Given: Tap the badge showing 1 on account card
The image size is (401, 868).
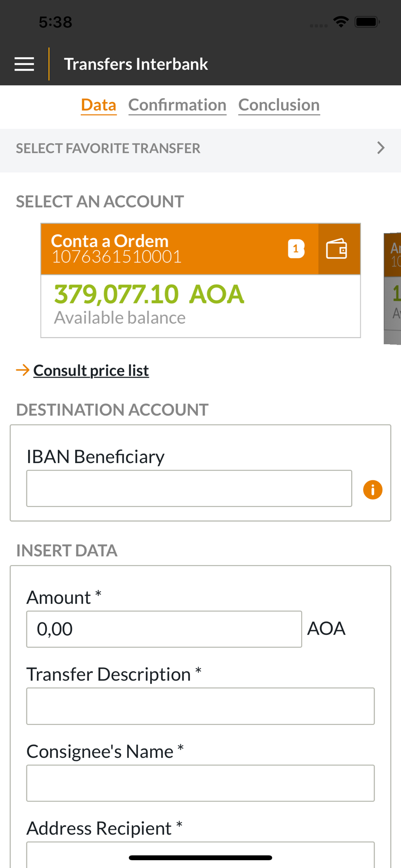Looking at the screenshot, I should click(x=296, y=249).
